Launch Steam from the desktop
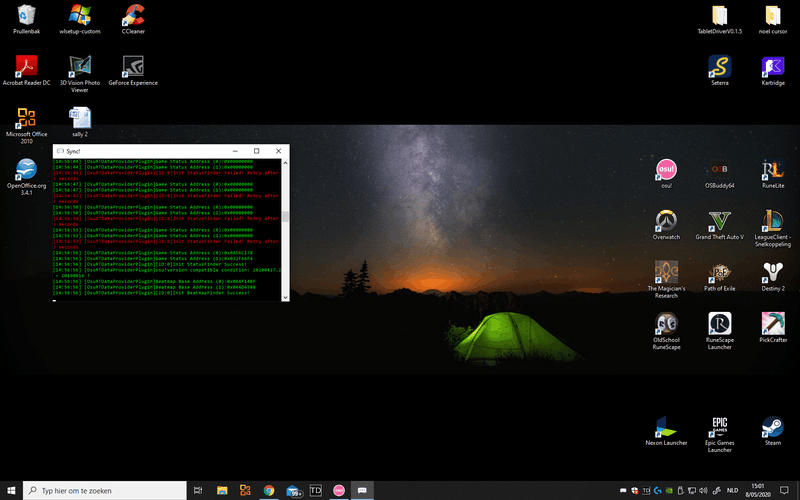The image size is (800, 500). click(772, 431)
